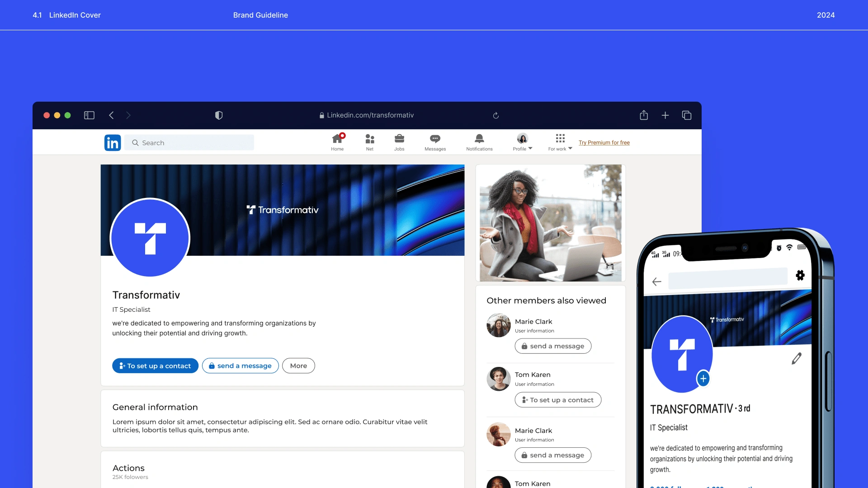The height and width of the screenshot is (488, 868).
Task: Click the 'Brand Guideline' header text
Action: click(260, 15)
